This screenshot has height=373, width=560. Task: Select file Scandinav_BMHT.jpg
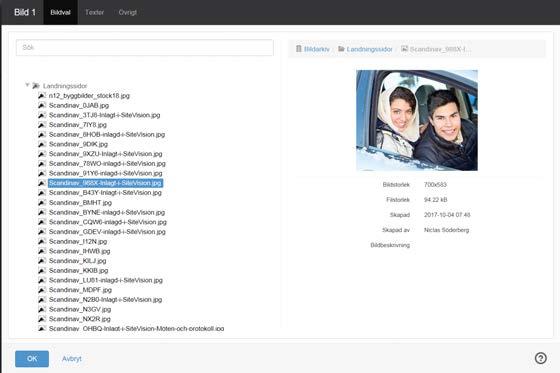click(x=80, y=203)
